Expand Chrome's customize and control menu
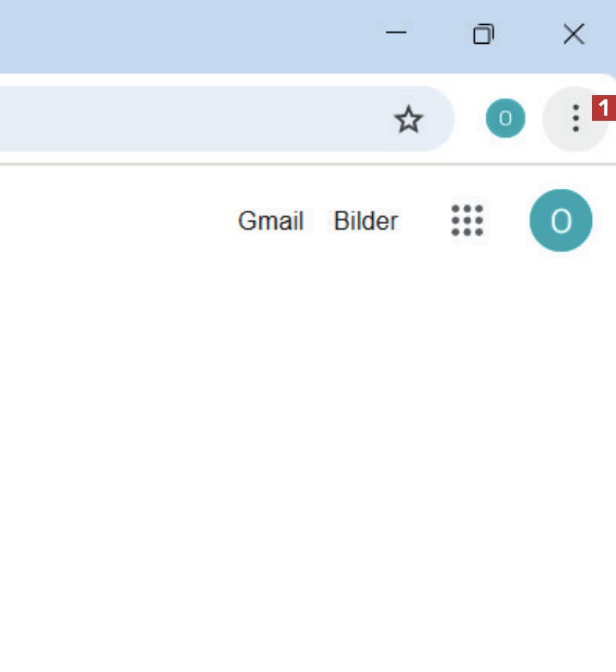Viewport: 616px width, 672px height. click(x=575, y=119)
